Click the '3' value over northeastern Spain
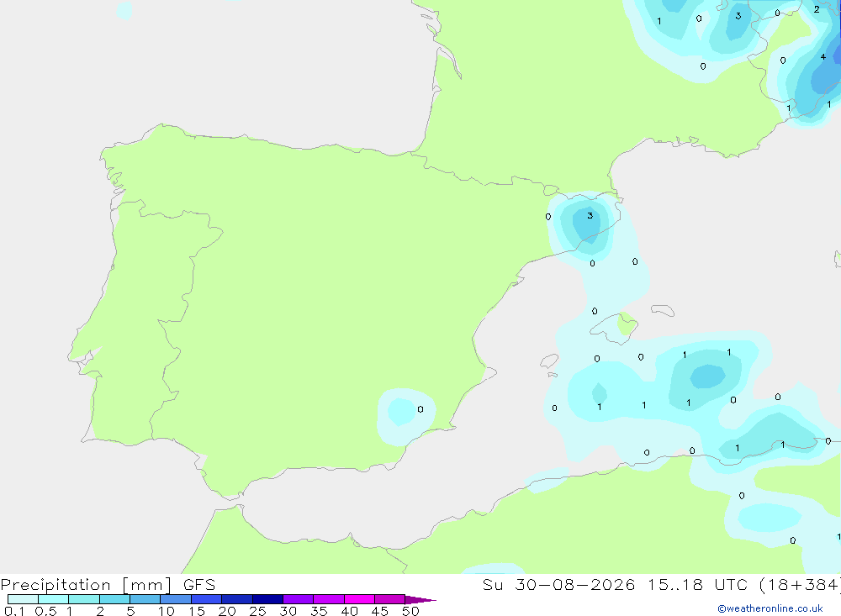This screenshot has width=841, height=616. (590, 215)
